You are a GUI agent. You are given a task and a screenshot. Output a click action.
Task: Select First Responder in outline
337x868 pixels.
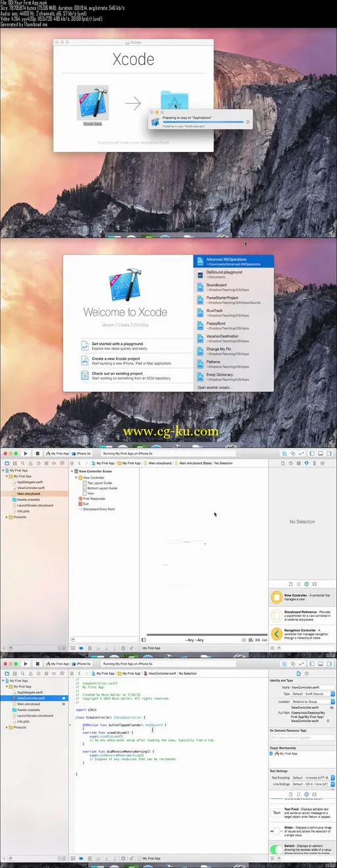pos(93,498)
